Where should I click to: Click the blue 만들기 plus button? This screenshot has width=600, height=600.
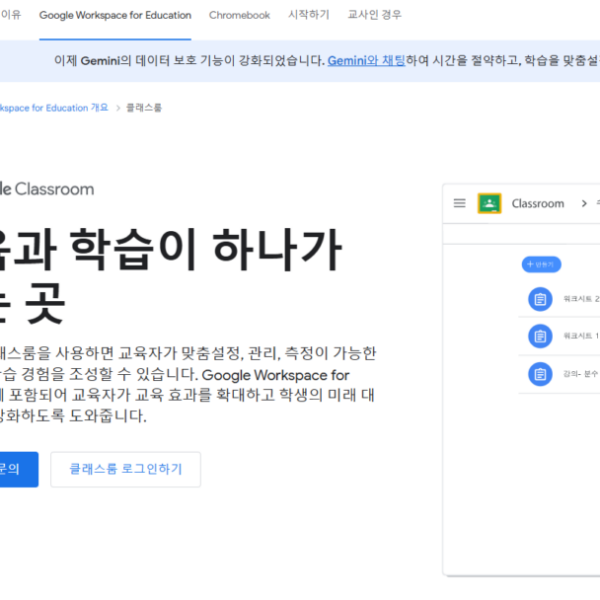pos(541,264)
